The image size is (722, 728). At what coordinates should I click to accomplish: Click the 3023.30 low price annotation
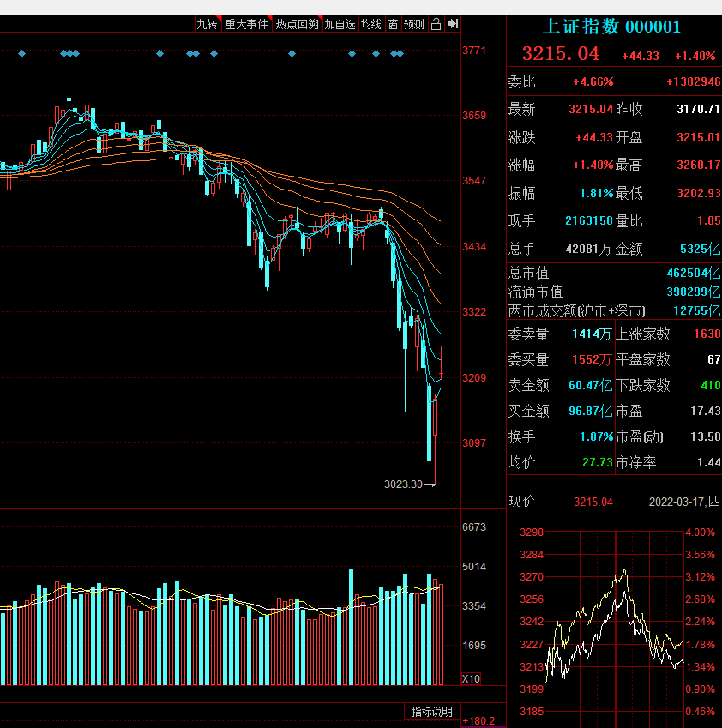[x=403, y=484]
